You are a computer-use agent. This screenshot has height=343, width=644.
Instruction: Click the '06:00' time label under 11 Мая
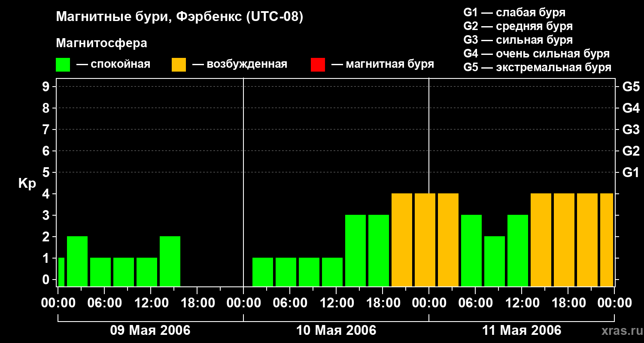tap(475, 303)
